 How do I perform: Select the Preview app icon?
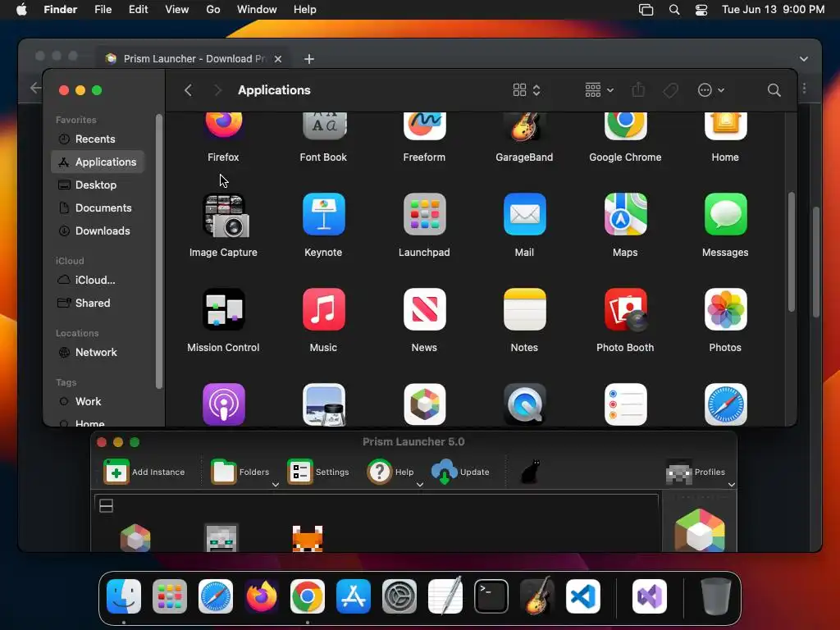point(323,404)
